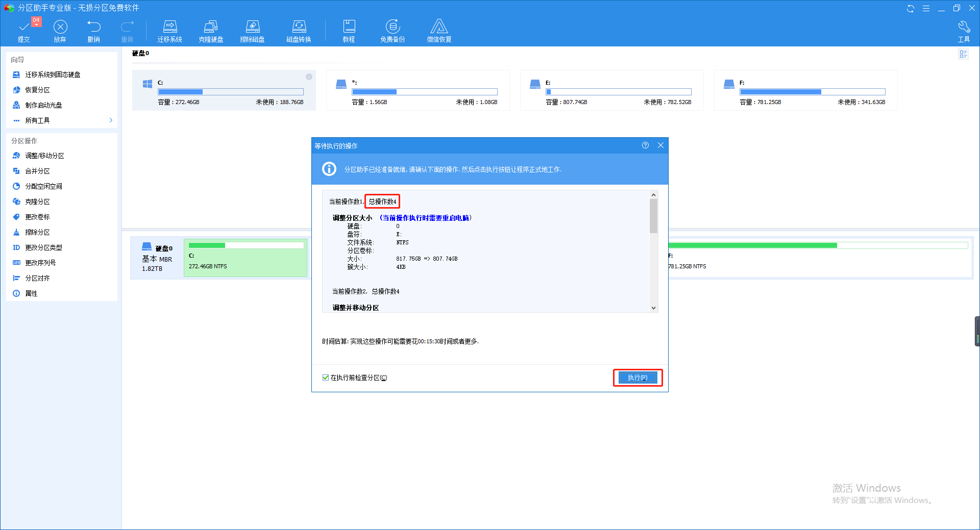The height and width of the screenshot is (530, 980).
Task: Click the 硬盘0 基本 MBR label
Action: 157,258
